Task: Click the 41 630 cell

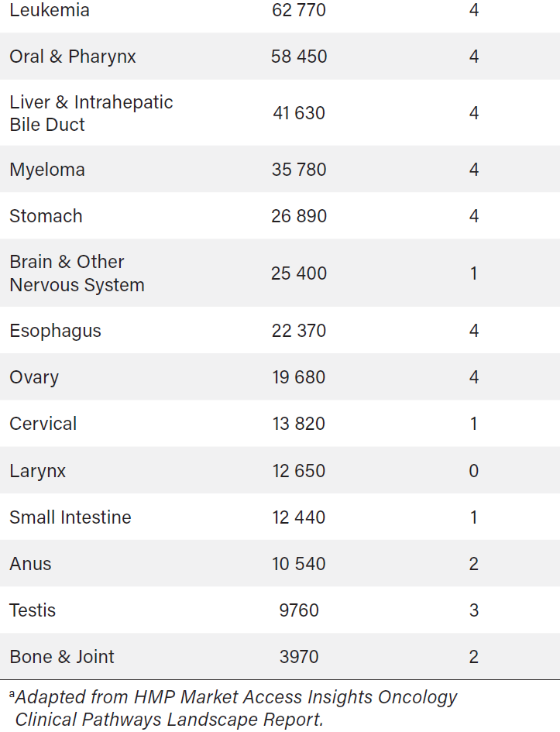Action: (x=299, y=113)
